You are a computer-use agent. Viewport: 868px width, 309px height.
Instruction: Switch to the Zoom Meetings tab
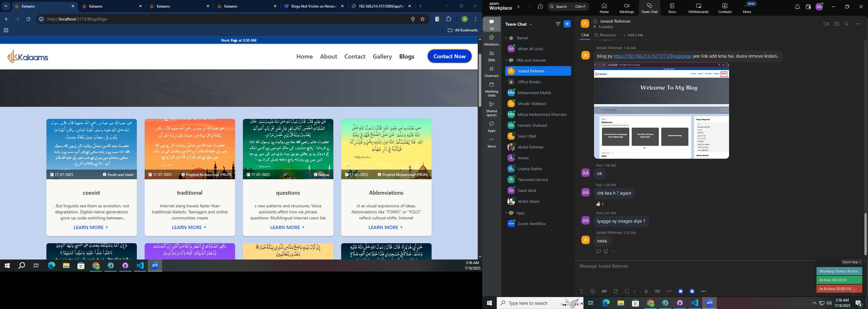click(627, 8)
